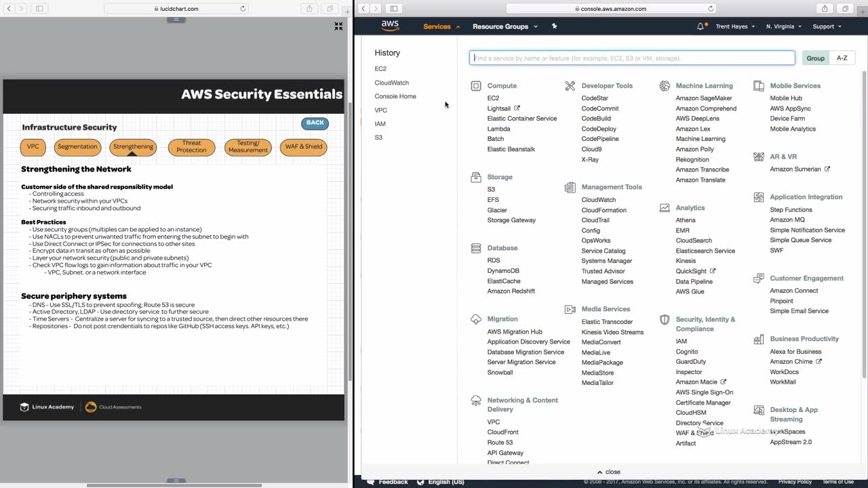Open Athena under Analytics
The height and width of the screenshot is (488, 868).
pyautogui.click(x=686, y=220)
